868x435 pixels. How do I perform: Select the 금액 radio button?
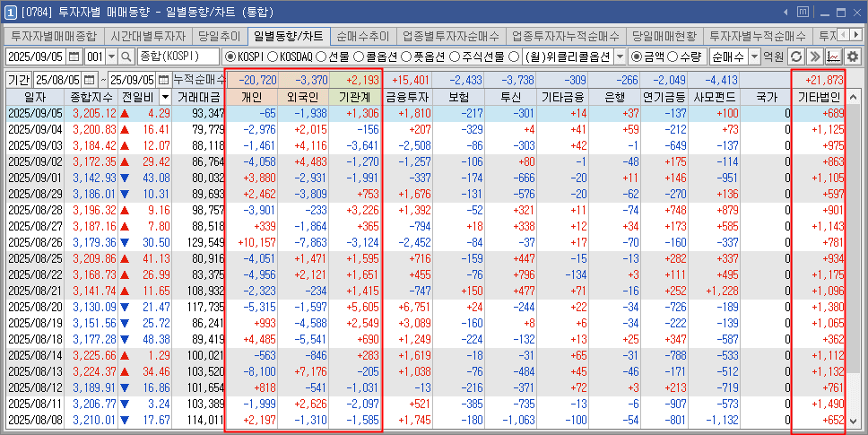click(x=637, y=57)
